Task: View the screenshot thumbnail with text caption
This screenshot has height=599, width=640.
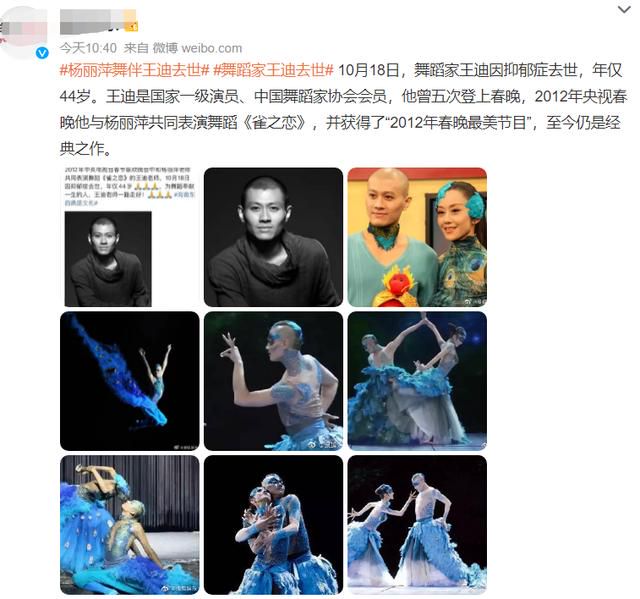Action: tap(129, 237)
